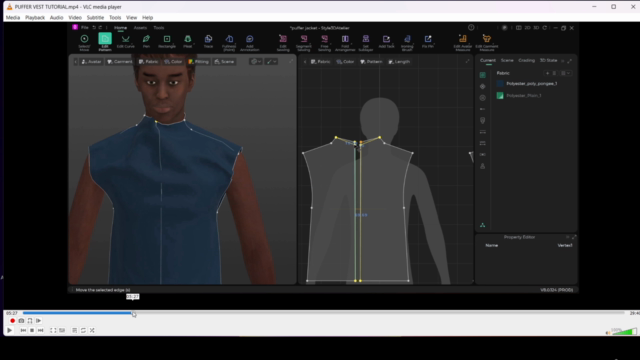Adjust the VLC volume slider
The height and width of the screenshot is (360, 640).
pos(624,332)
